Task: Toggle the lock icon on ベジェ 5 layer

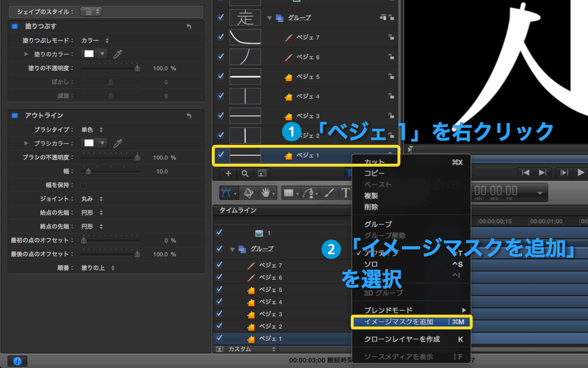Action: click(x=391, y=76)
